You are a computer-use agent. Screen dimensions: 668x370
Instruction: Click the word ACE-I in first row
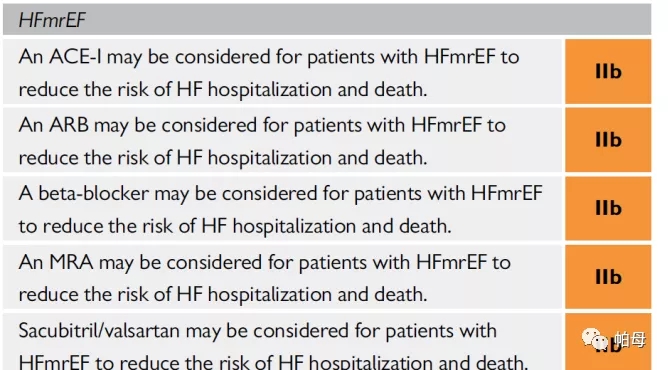coord(75,57)
